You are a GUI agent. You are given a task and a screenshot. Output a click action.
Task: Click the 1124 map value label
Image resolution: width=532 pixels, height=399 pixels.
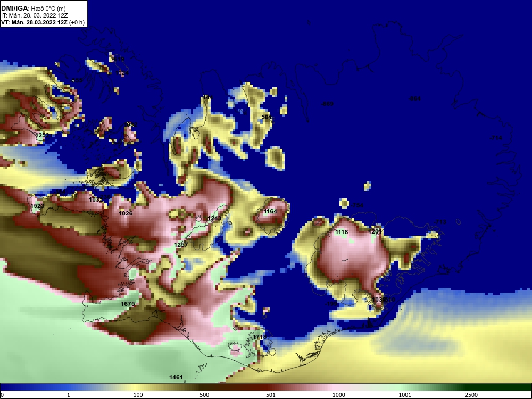pos(122,73)
